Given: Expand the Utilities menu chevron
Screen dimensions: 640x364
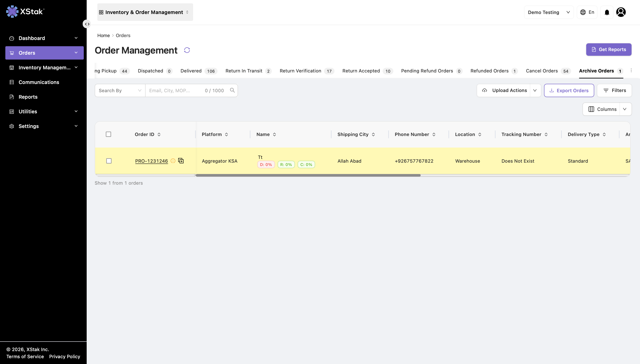Looking at the screenshot, I should [x=76, y=111].
